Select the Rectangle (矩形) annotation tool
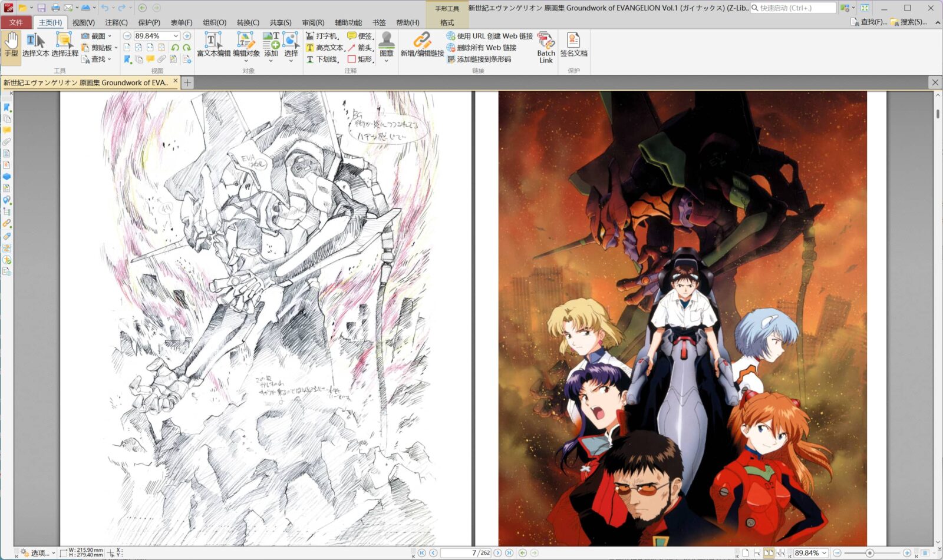943x560 pixels. (360, 59)
